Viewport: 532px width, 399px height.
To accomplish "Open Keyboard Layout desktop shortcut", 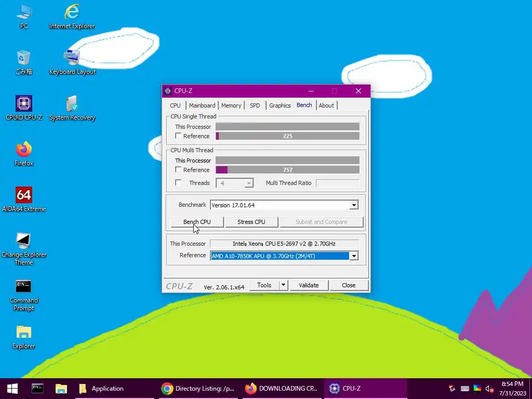I will pos(72,62).
